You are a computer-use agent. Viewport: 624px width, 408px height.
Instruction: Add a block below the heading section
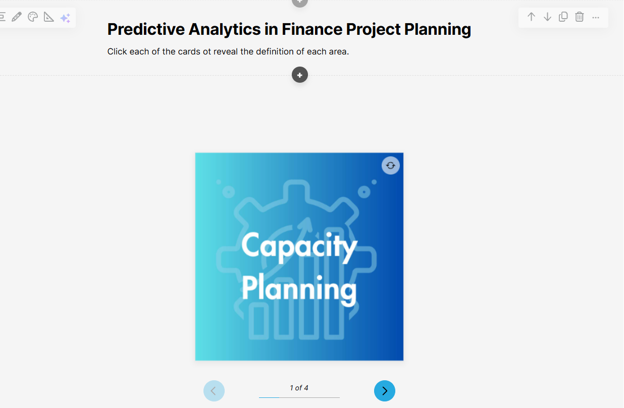tap(300, 75)
